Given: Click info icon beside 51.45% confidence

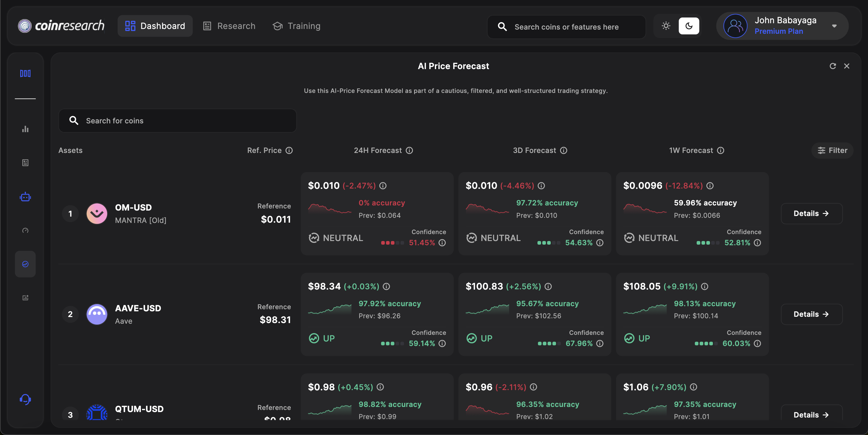Looking at the screenshot, I should click(x=442, y=243).
